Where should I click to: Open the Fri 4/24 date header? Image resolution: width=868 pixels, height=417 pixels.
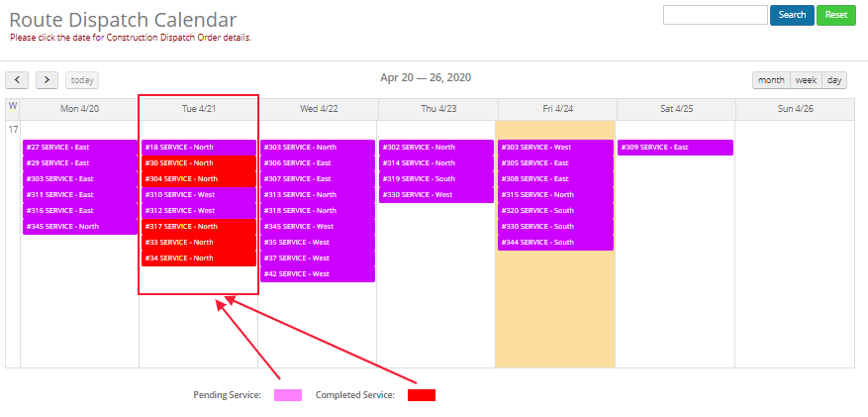(x=557, y=109)
